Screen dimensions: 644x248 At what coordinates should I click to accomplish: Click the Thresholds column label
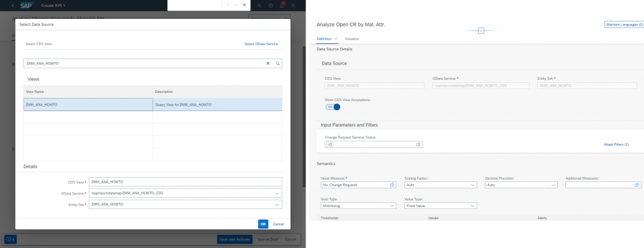330,218
